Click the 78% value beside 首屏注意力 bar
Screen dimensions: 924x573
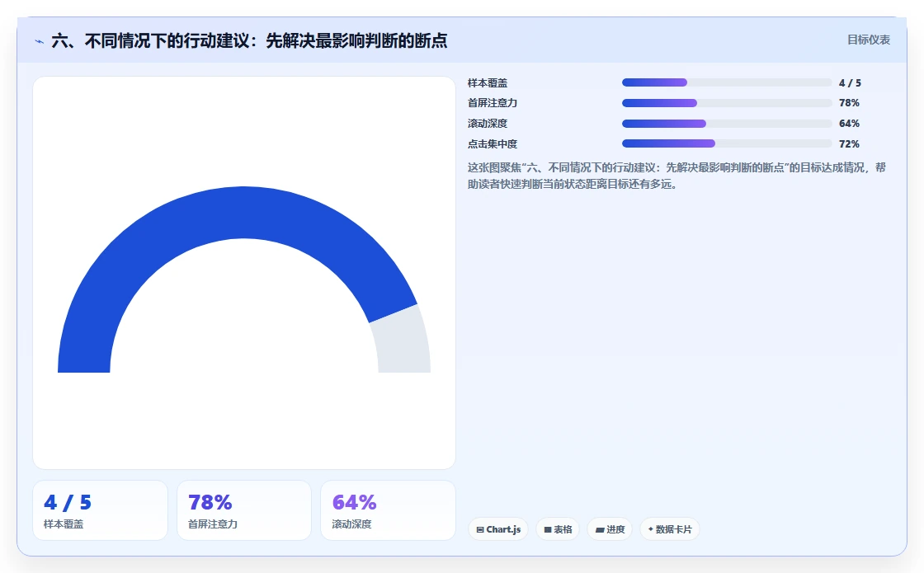(849, 103)
